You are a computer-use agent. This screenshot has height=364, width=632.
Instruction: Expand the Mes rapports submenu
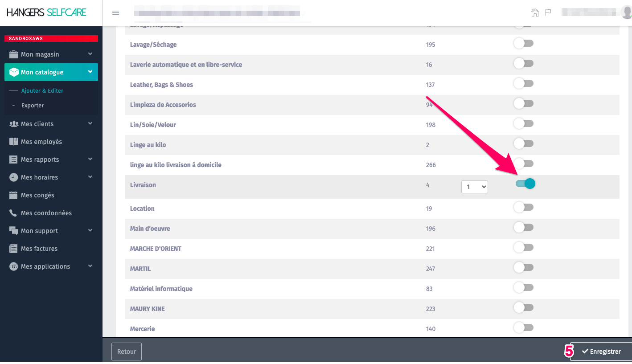tap(51, 160)
